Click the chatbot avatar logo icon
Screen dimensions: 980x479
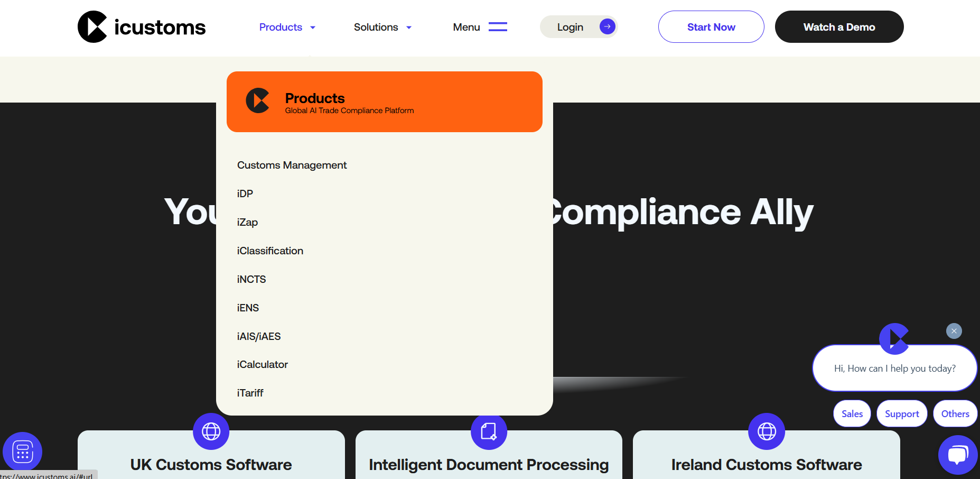coord(894,338)
